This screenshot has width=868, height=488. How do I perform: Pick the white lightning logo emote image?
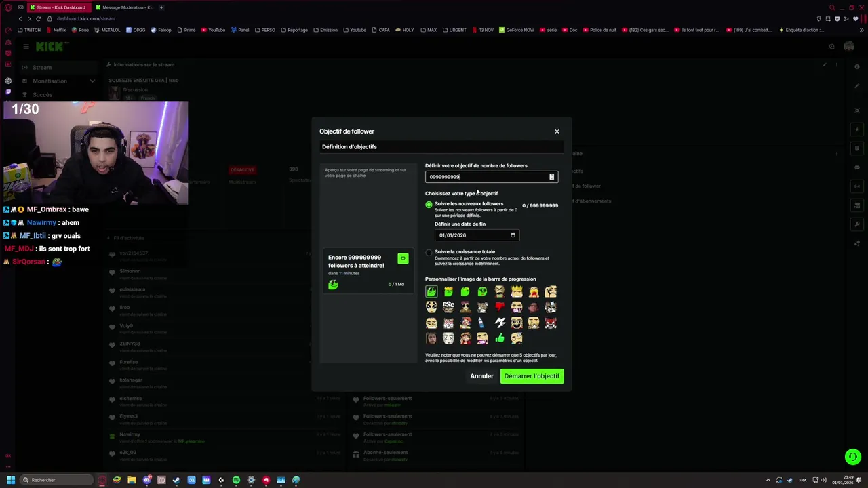click(x=500, y=323)
